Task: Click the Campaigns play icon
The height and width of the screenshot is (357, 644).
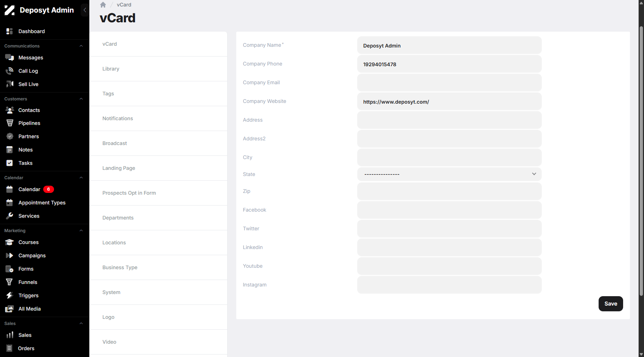Action: tap(10, 256)
